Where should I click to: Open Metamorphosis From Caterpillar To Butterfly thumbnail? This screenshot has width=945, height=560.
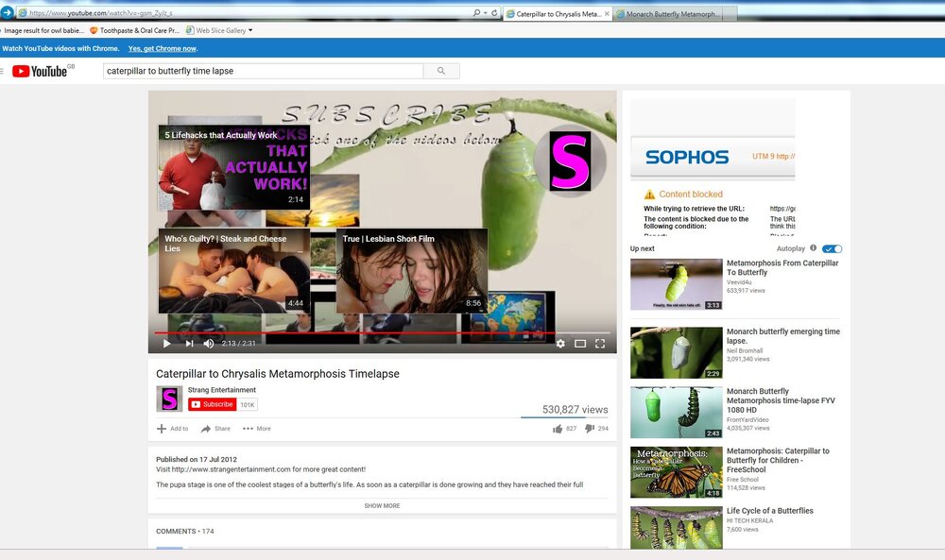pyautogui.click(x=677, y=284)
